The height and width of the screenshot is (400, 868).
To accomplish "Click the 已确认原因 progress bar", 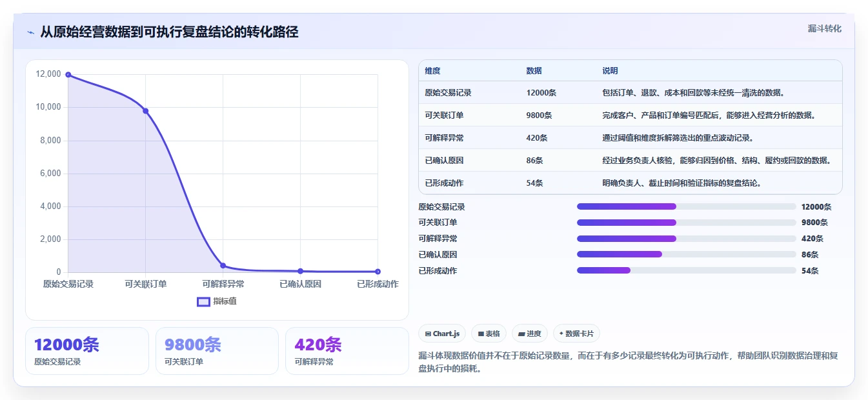I will 687,254.
